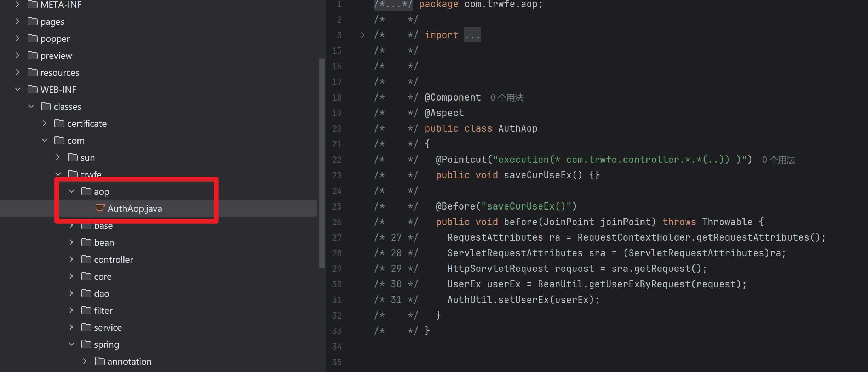Click the folded imports "..." placeholder
The height and width of the screenshot is (372, 868).
[472, 35]
